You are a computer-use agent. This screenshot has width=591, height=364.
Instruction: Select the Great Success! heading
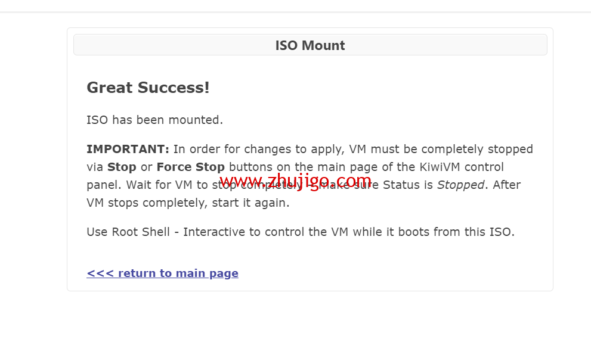(x=148, y=88)
